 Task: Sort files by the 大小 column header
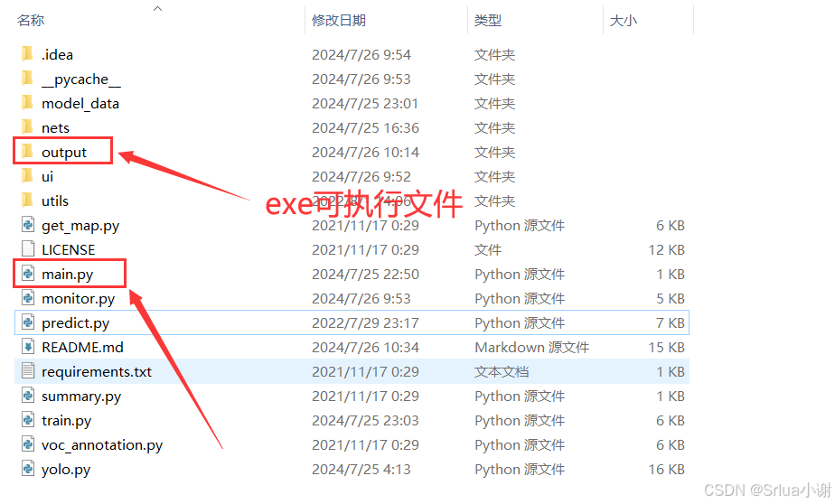coord(623,20)
